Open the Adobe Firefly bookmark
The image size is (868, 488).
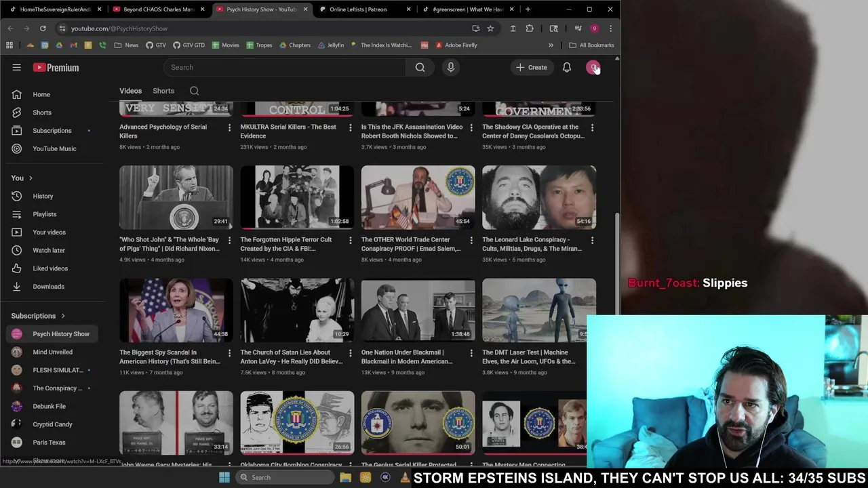tap(456, 45)
